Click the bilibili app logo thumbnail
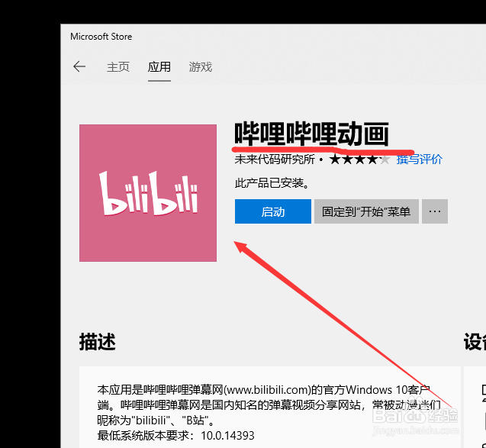This screenshot has width=486, height=448. coord(148,193)
